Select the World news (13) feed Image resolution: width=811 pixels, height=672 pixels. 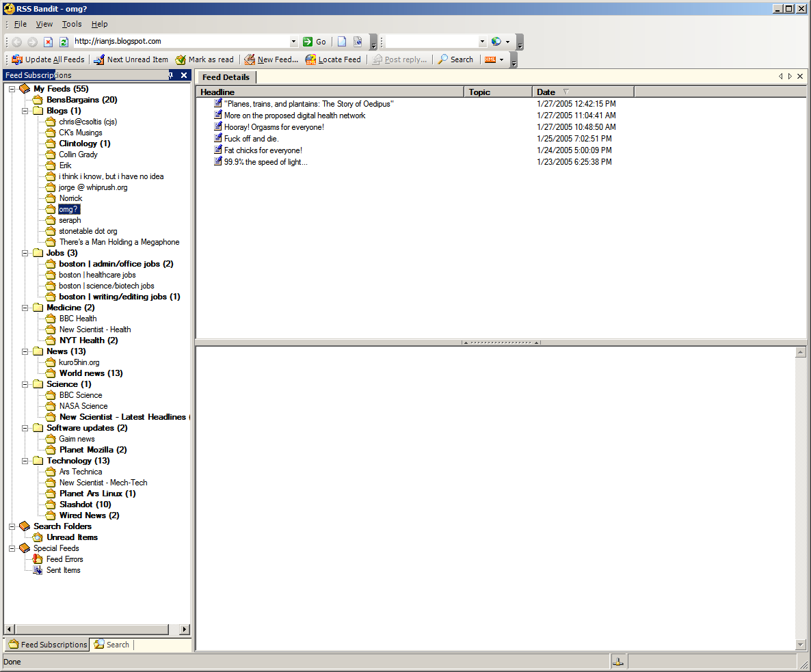(x=90, y=373)
